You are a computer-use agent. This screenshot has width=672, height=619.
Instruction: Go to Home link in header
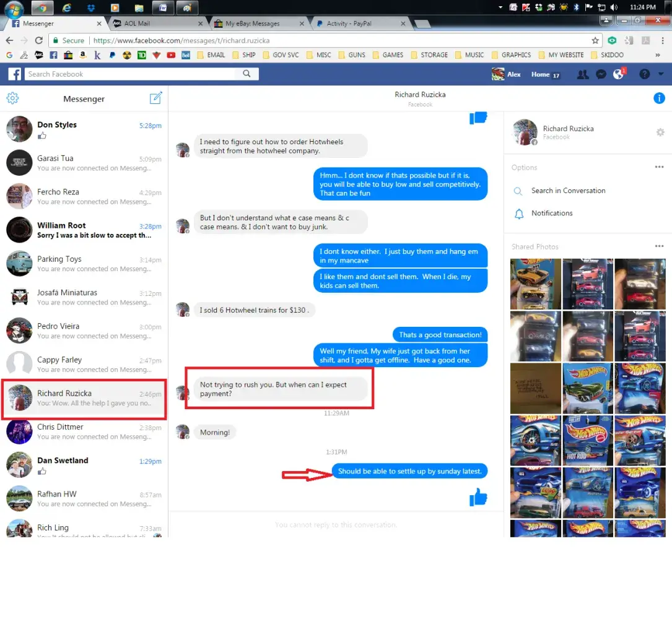pos(540,74)
